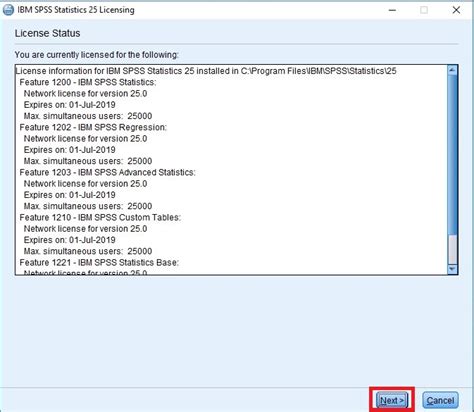Screen dimensions: 474x412
Task: Click the 'License information for IBM SPSS Statistics 25' line
Action: tap(206, 71)
